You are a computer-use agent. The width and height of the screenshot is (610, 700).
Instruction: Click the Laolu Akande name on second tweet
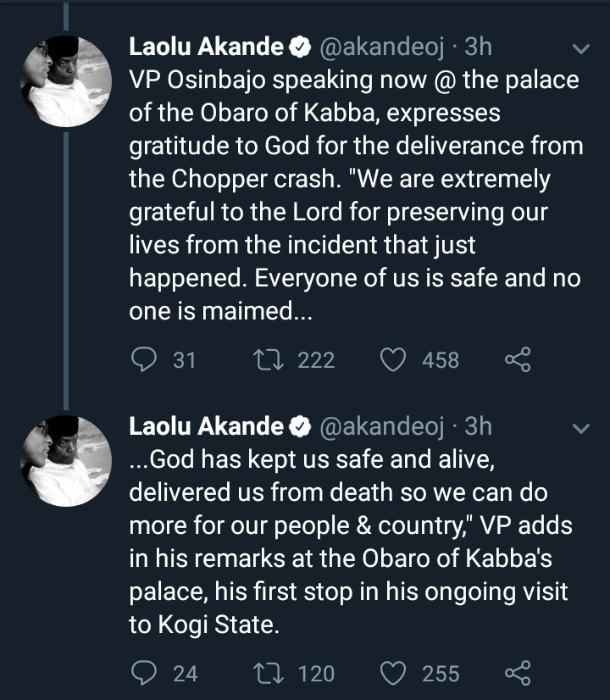[206, 426]
